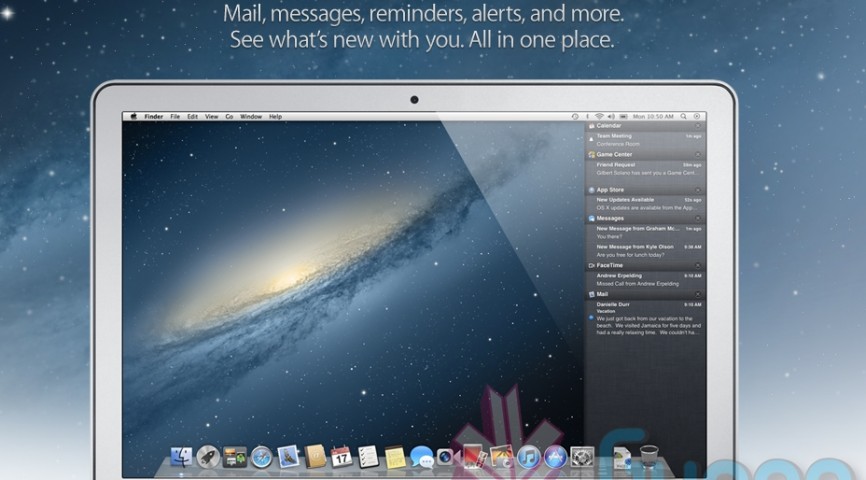Open the Trash in the dock
The height and width of the screenshot is (480, 866).
(x=648, y=458)
